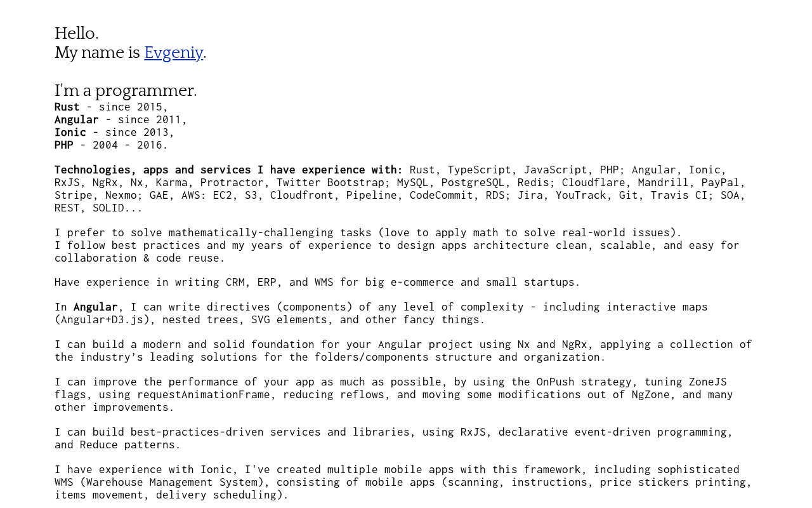Click "My name is" text before link

pos(97,53)
